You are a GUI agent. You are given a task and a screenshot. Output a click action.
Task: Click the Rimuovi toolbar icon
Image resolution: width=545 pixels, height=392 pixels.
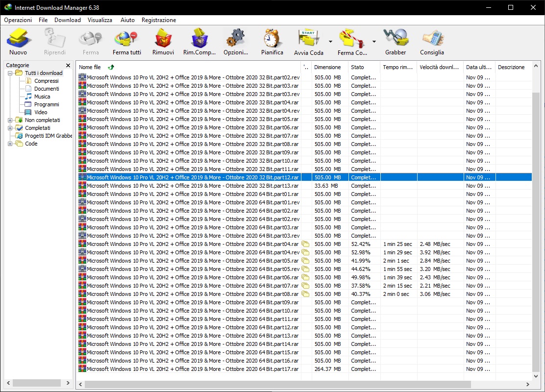(163, 38)
